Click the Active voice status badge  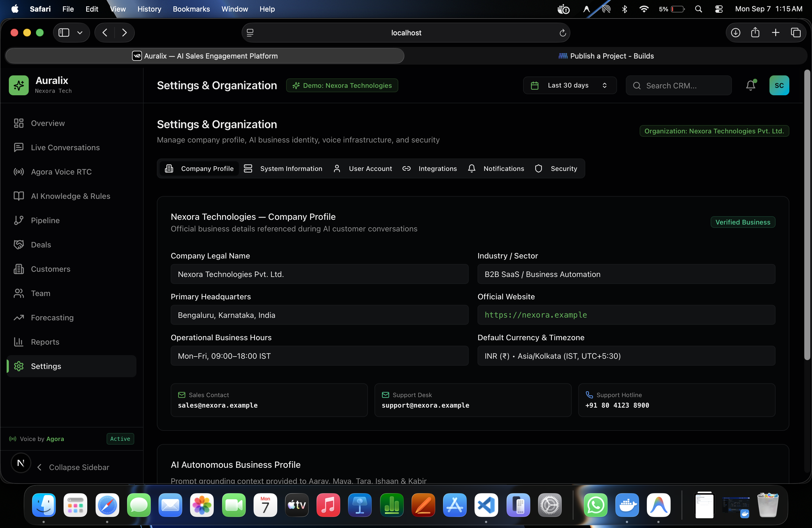pyautogui.click(x=120, y=439)
